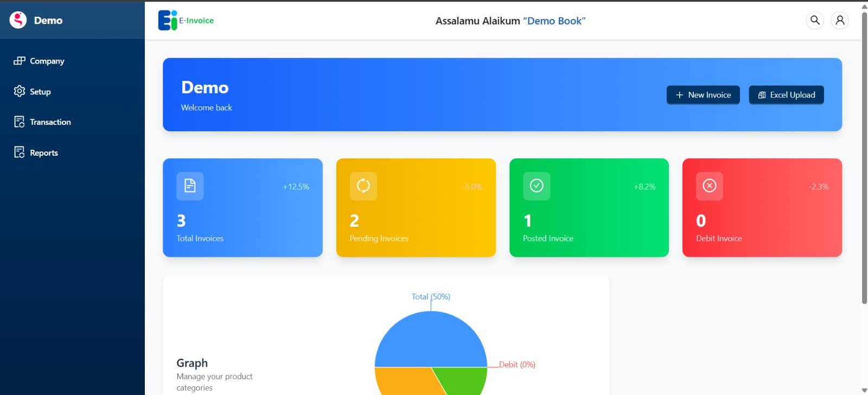This screenshot has height=395, width=868.
Task: Click the Company sidebar icon
Action: coord(20,61)
